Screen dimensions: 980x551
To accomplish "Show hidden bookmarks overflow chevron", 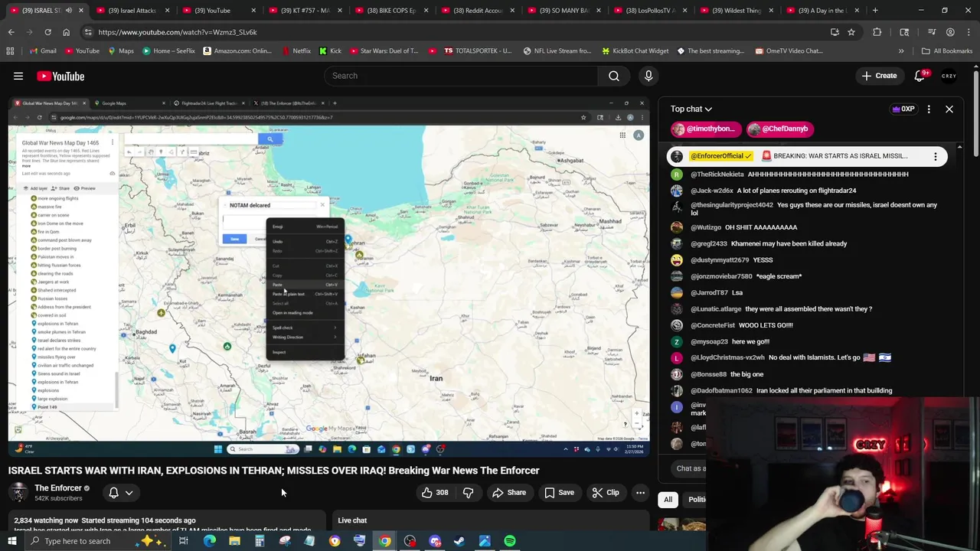I will click(901, 51).
